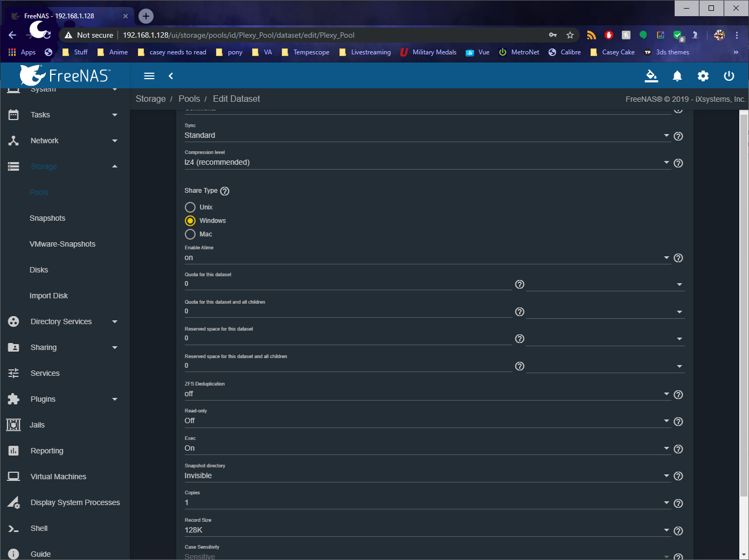Expand the Directory Services menu
749x560 pixels.
tap(65, 321)
